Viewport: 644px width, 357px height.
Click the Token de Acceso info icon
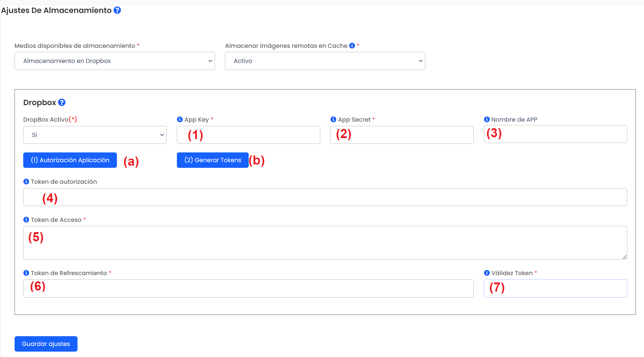(x=26, y=220)
